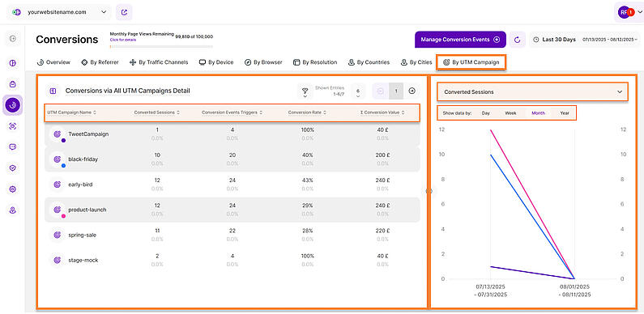
Task: Select the spring-sale row icon
Action: point(58,235)
